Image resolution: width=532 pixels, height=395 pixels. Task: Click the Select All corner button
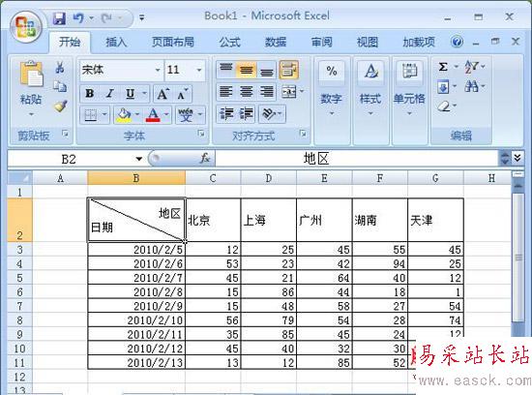pos(19,177)
